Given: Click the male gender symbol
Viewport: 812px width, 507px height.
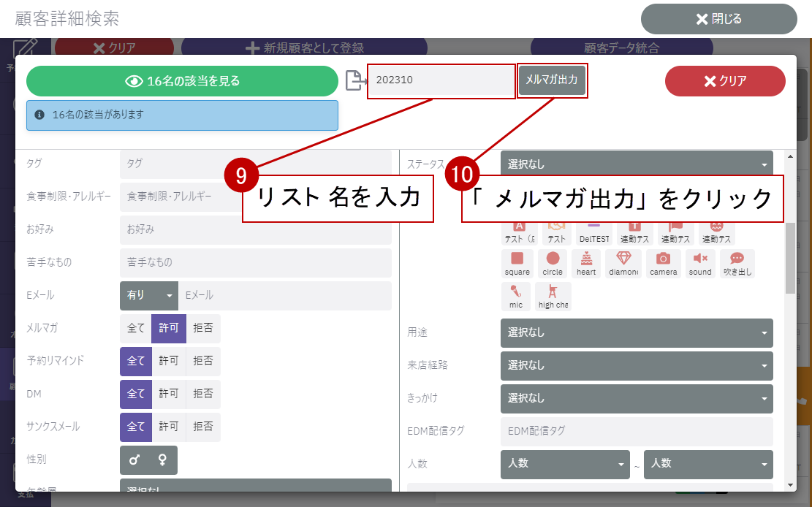Looking at the screenshot, I should 134,460.
